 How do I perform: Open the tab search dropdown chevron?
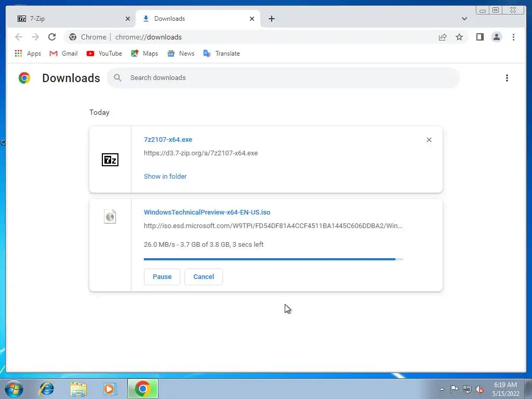[x=464, y=19]
